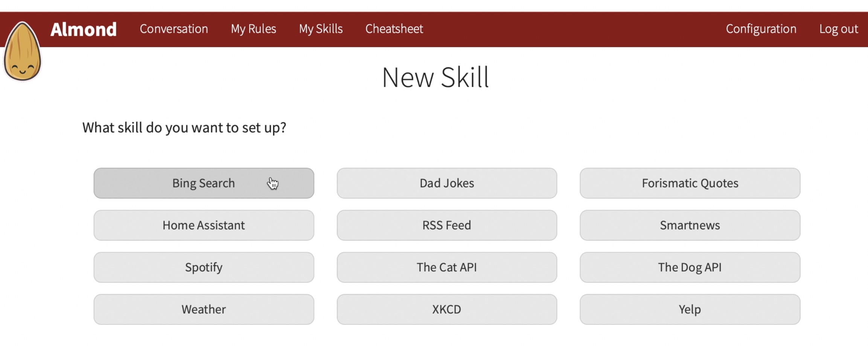The height and width of the screenshot is (346, 868).
Task: Open the Configuration page
Action: [761, 29]
